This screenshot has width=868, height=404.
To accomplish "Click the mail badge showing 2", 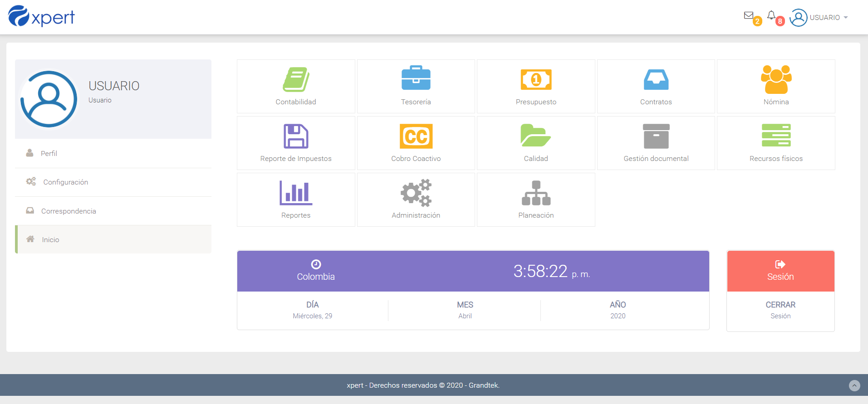I will [x=757, y=21].
